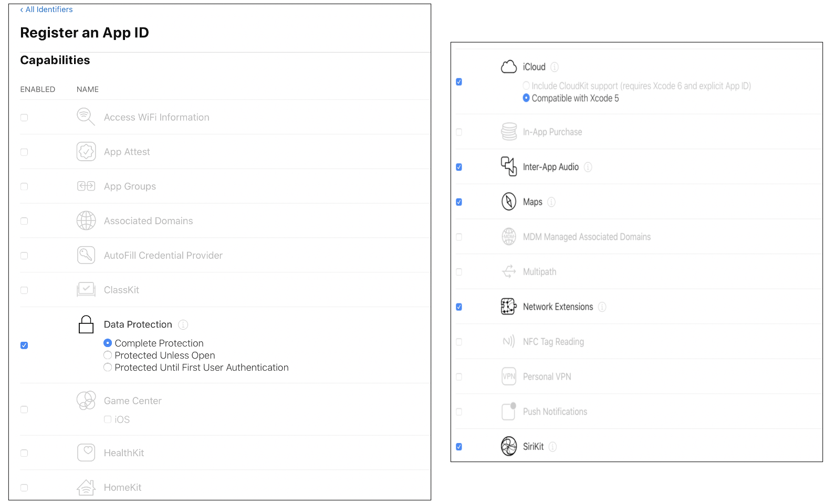835x504 pixels.
Task: Disable the Data Protection checkbox
Action: pyautogui.click(x=24, y=345)
